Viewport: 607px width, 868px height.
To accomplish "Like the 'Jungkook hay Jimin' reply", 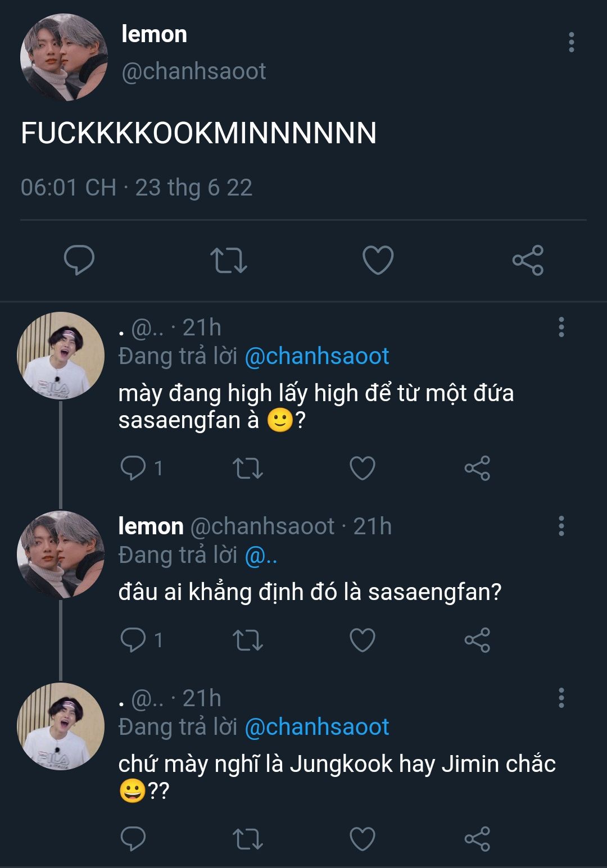I will [x=363, y=839].
